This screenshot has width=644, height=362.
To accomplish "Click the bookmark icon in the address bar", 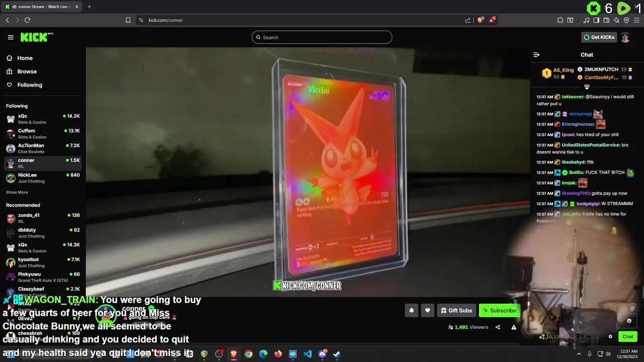I will click(128, 20).
